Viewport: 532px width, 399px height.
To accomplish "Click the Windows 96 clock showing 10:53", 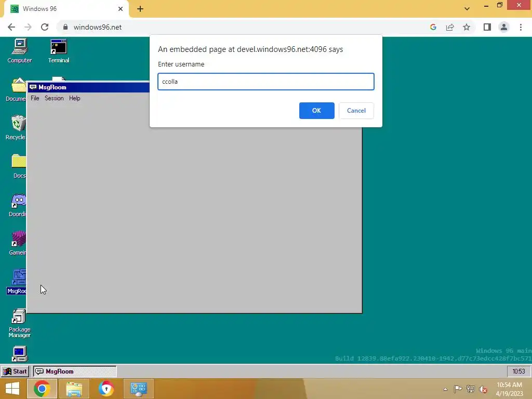I will click(x=518, y=371).
